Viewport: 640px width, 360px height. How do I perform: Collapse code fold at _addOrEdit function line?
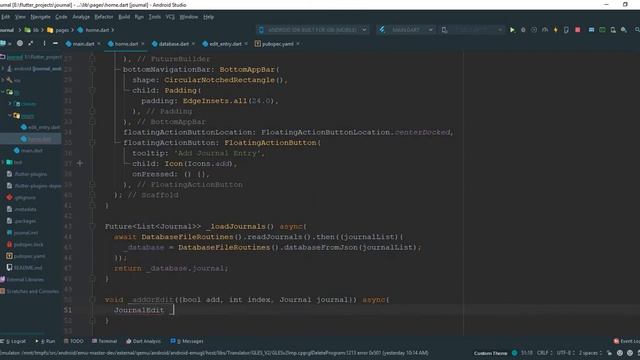93,300
